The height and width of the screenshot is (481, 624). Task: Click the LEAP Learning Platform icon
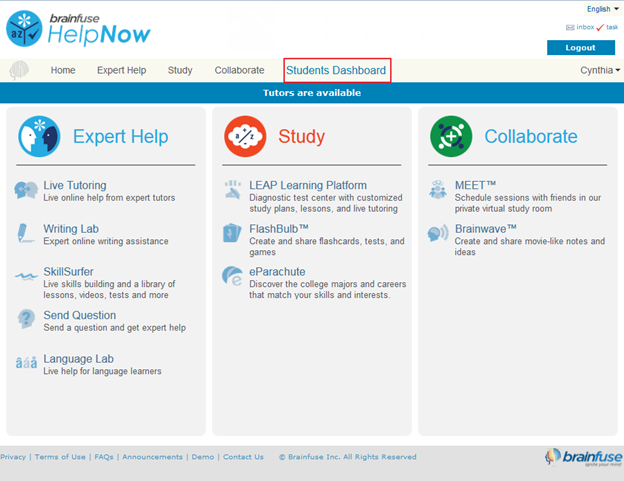point(232,190)
